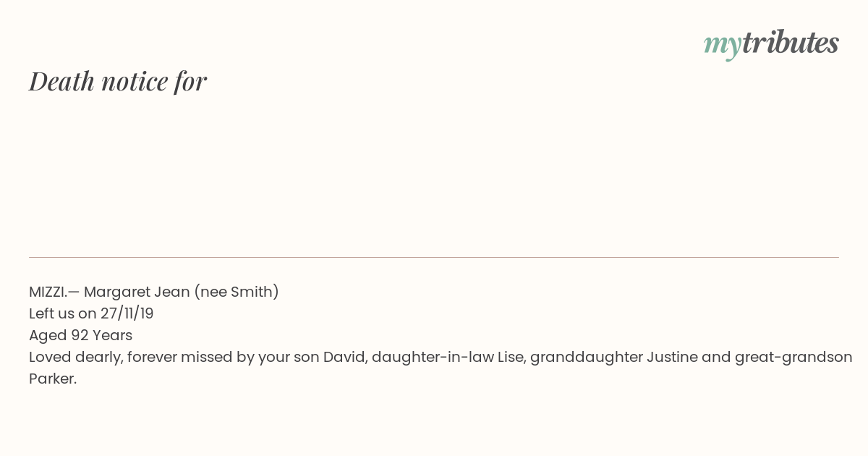Click the word "granddaughter"
This screenshot has height=456, width=868.
pyautogui.click(x=587, y=358)
